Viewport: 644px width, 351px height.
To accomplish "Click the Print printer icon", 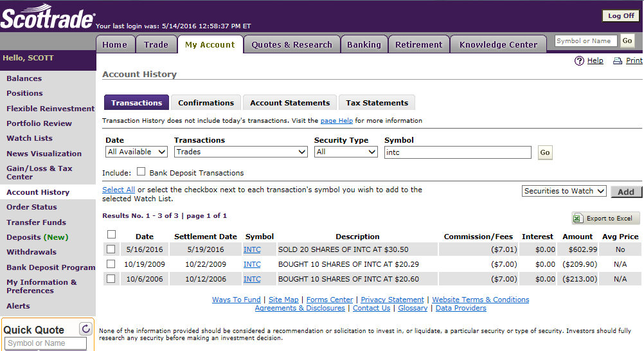I will pyautogui.click(x=617, y=60).
